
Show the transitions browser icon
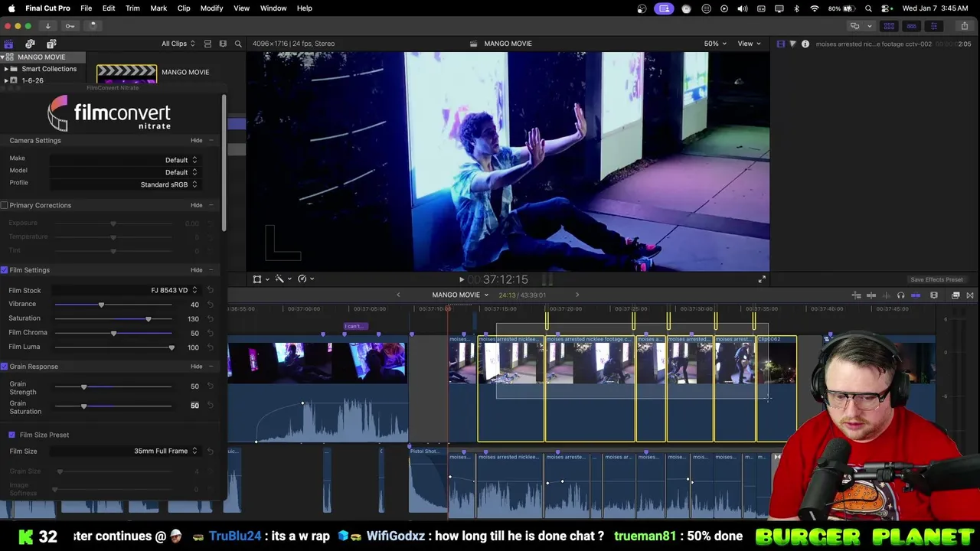click(970, 295)
